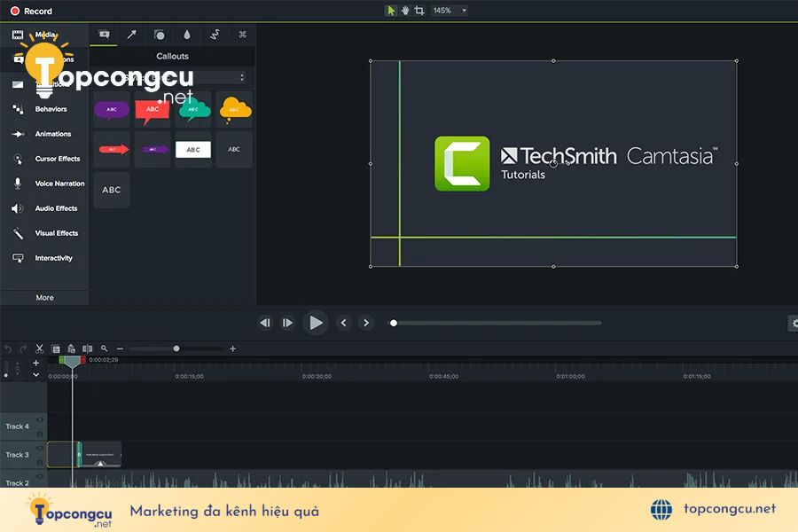The height and width of the screenshot is (532, 798).
Task: Open the 145% canvas zoom dropdown
Action: [x=450, y=10]
